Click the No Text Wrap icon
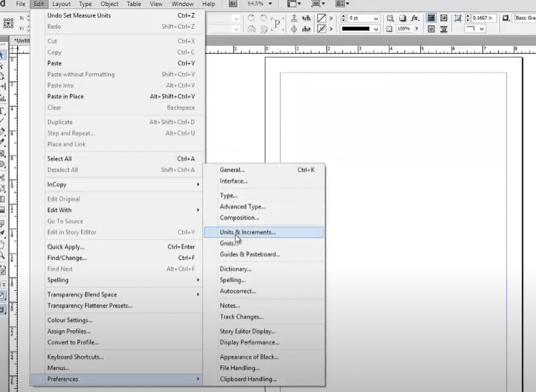 [431, 18]
